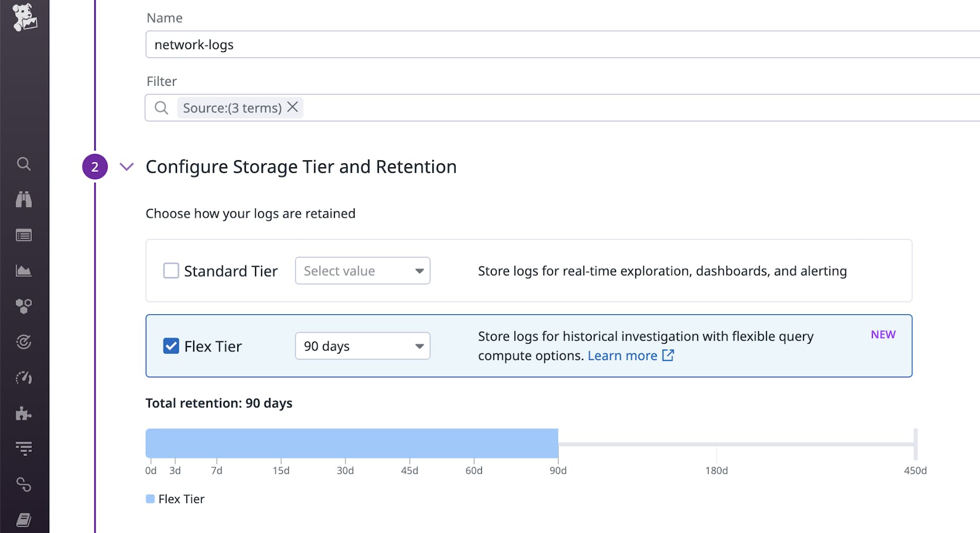
Task: Select the Watchdog binoculars icon
Action: tap(24, 199)
